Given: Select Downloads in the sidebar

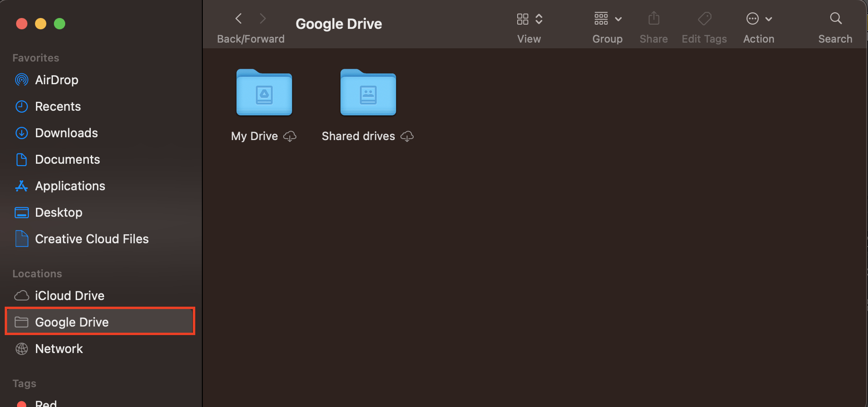Looking at the screenshot, I should point(66,133).
